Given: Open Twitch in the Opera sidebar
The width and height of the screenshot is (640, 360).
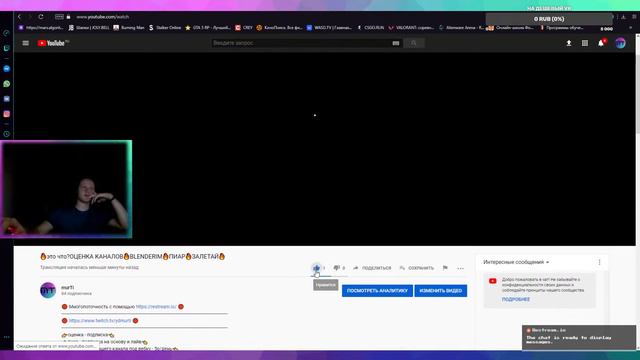Looking at the screenshot, I should (7, 48).
